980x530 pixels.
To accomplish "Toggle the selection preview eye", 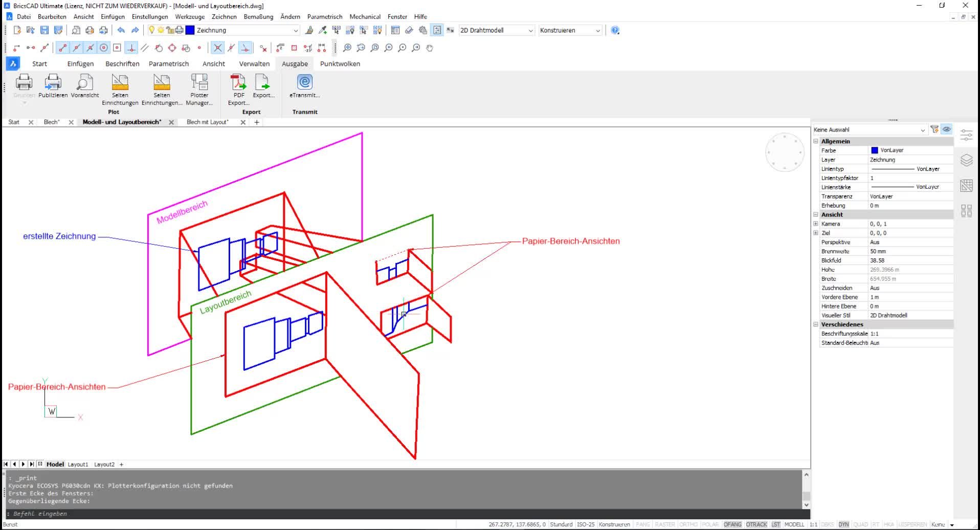I will tap(947, 129).
